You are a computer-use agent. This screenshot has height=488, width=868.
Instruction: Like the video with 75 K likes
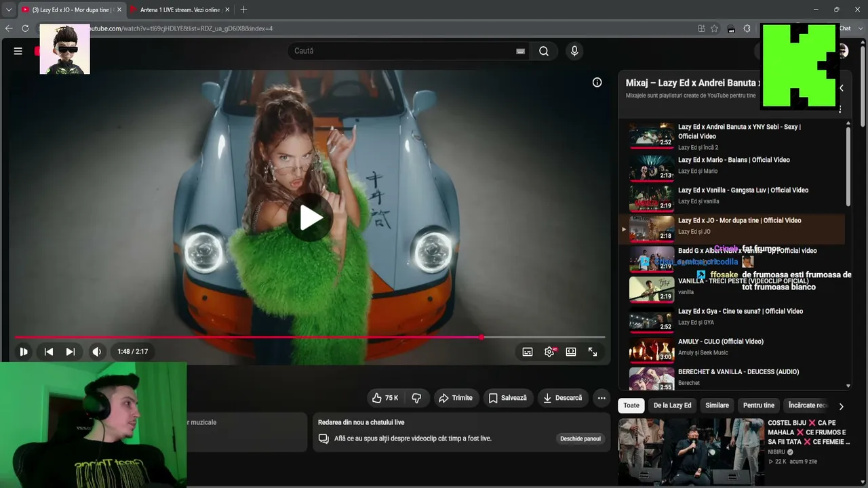pyautogui.click(x=384, y=398)
